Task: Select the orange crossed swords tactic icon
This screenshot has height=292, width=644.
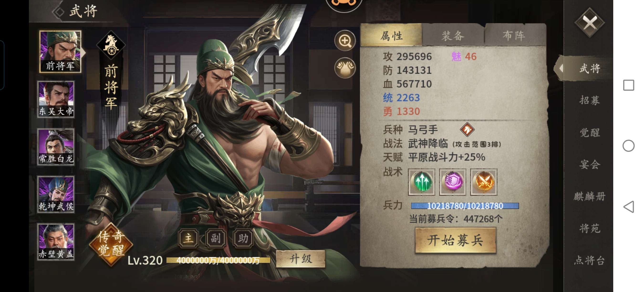Action: (x=484, y=182)
